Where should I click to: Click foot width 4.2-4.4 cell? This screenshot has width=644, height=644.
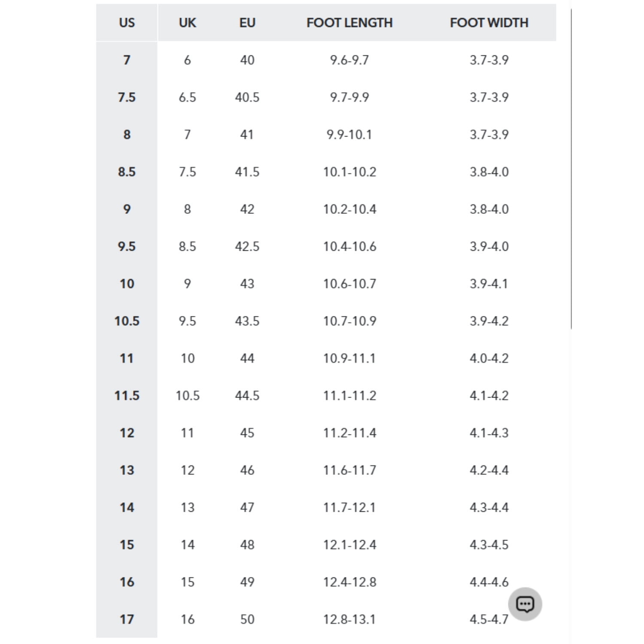[489, 470]
